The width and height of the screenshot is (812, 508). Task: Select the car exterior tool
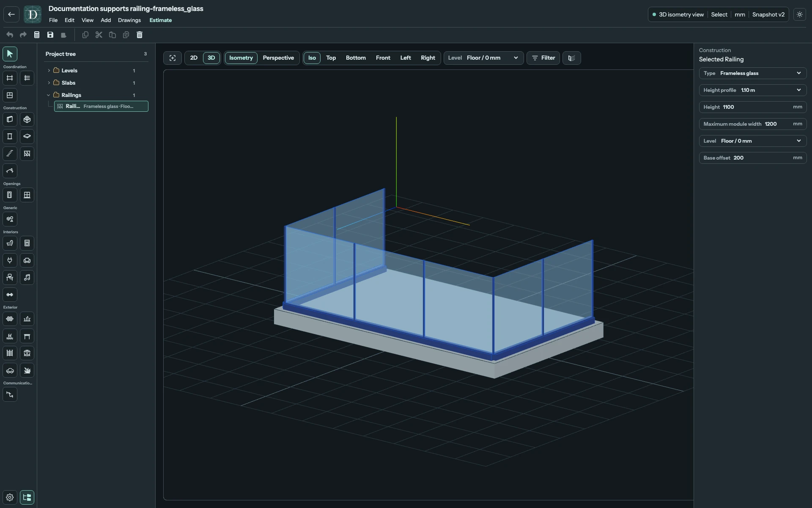click(x=10, y=370)
